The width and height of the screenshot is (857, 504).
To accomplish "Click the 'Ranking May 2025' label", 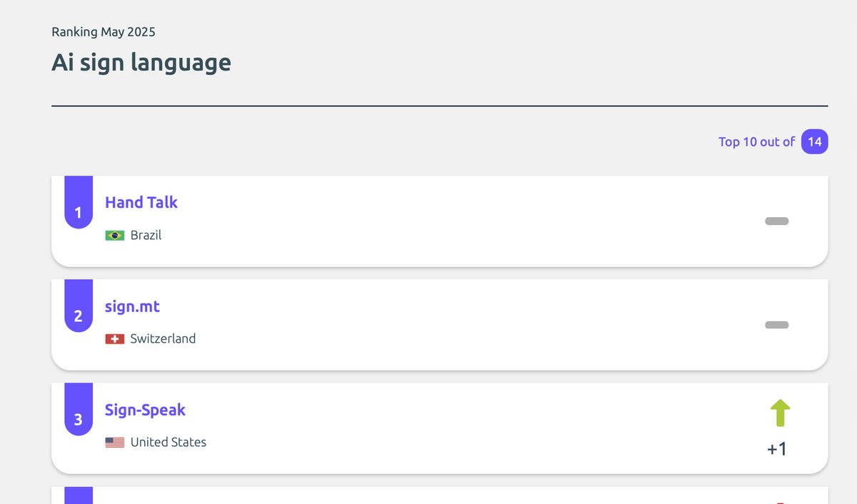I will 104,31.
